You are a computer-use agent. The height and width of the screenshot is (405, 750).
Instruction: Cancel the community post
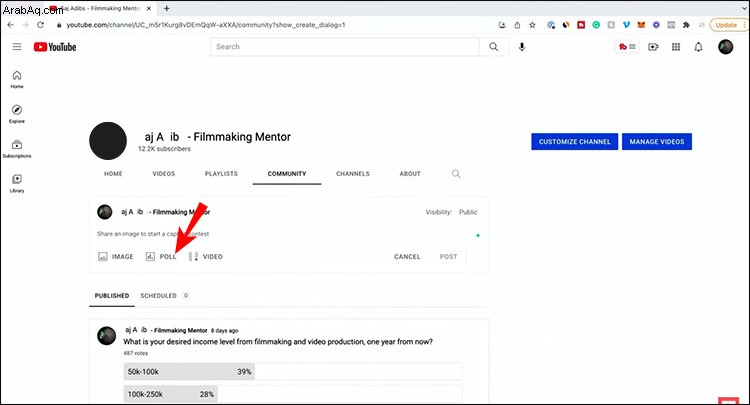407,257
